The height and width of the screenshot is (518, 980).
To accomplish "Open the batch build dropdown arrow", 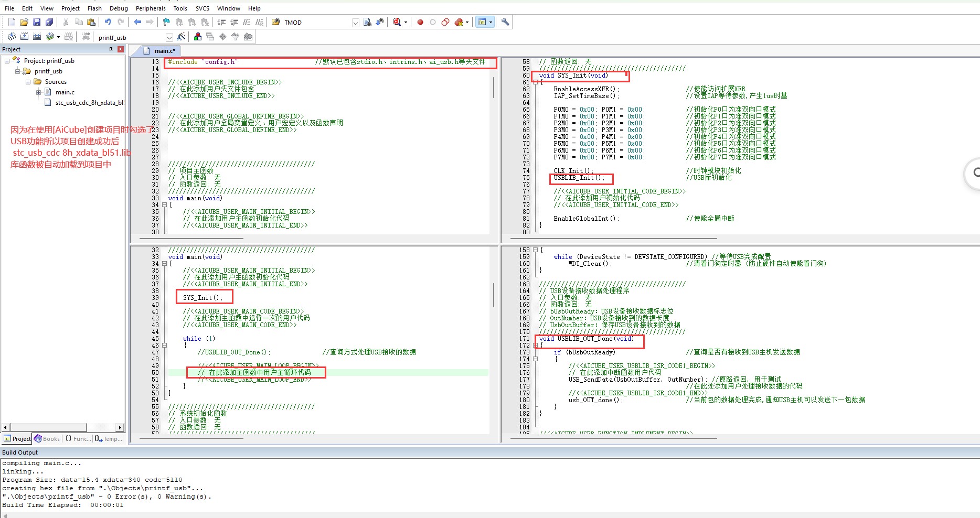I will tap(58, 37).
